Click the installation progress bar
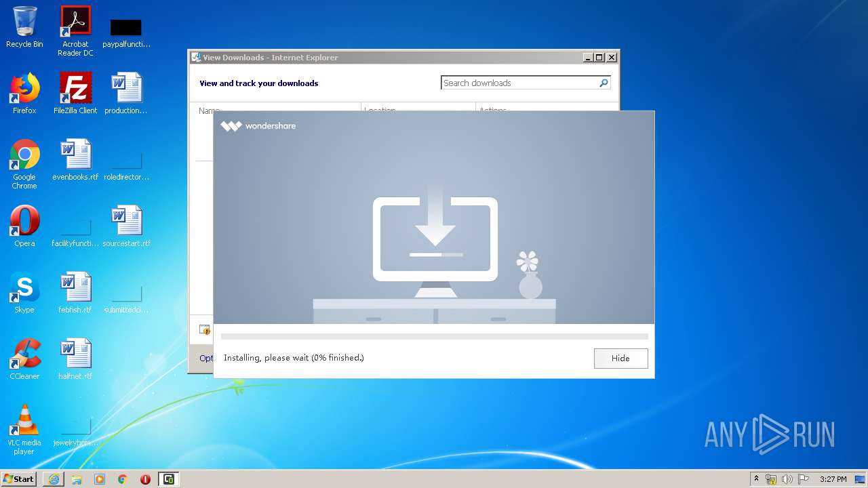The image size is (868, 488). pos(434,336)
